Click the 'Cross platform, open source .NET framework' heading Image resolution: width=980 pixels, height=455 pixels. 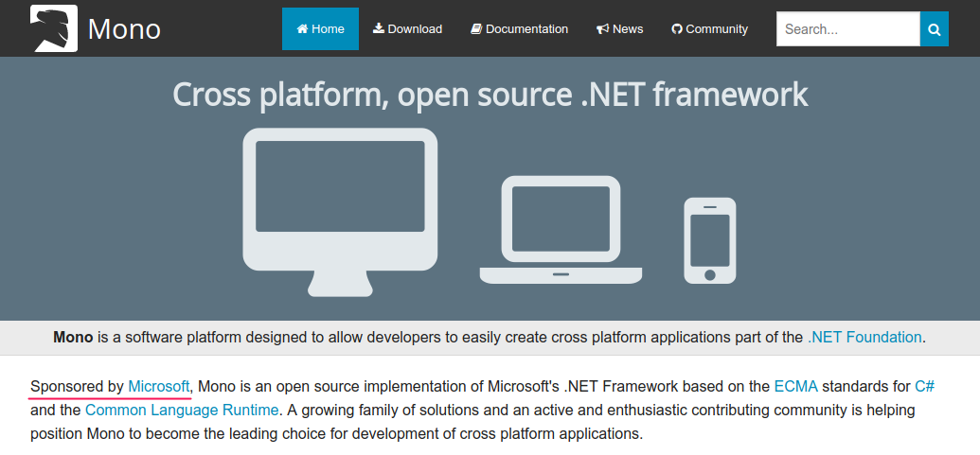point(490,95)
